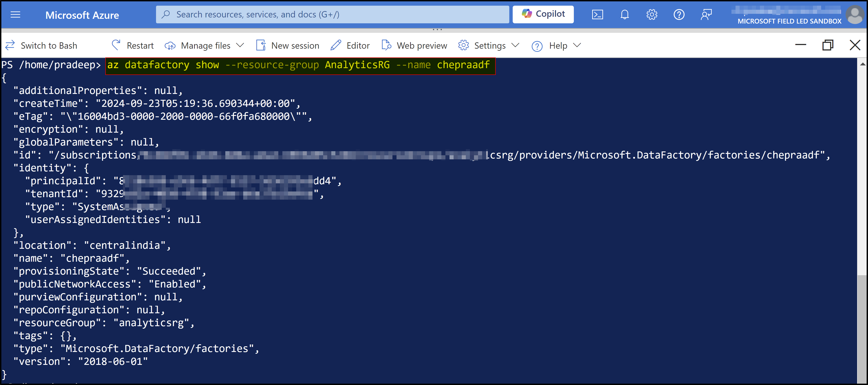Click the "provisioningState": "Succeeded" line

pos(110,271)
